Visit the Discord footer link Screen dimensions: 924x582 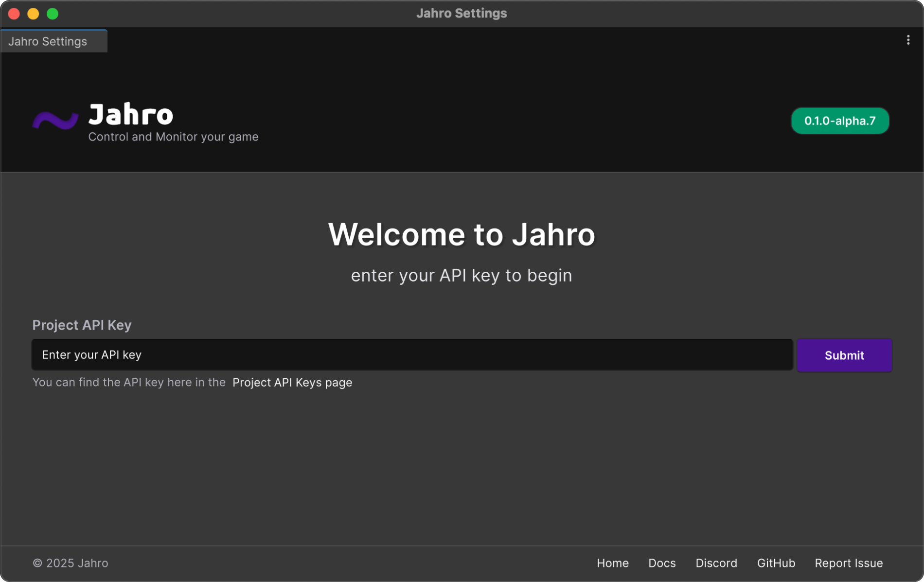(716, 563)
